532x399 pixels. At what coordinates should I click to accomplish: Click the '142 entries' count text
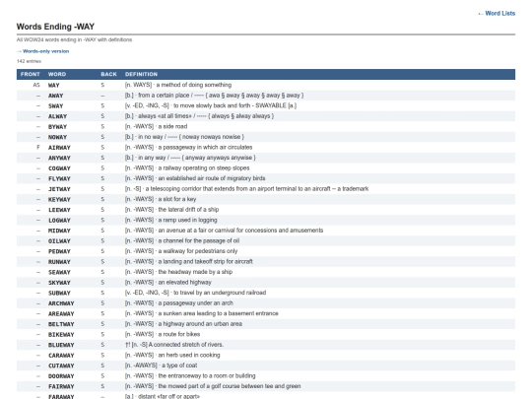pos(29,61)
